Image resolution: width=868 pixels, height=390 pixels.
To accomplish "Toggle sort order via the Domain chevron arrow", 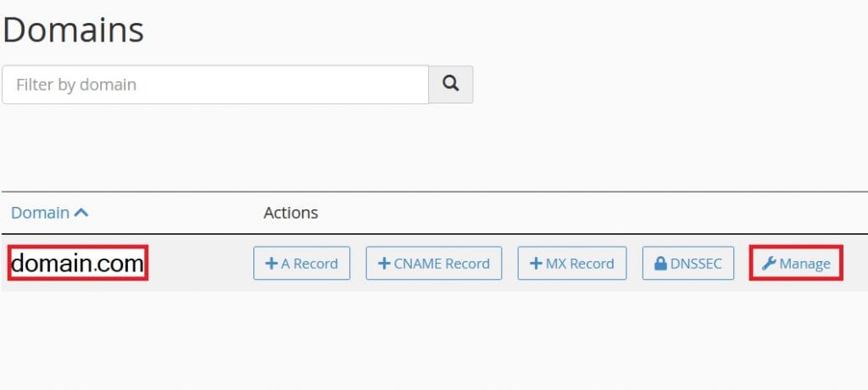I will (x=81, y=212).
